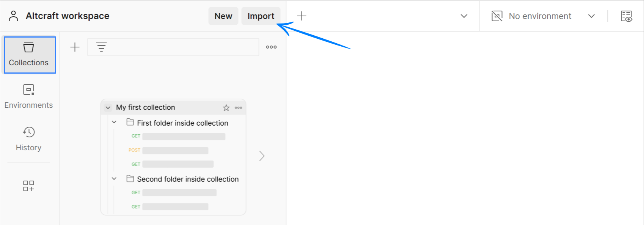This screenshot has height=225, width=644.
Task: Open My first collection three-dot menu
Action: point(238,108)
